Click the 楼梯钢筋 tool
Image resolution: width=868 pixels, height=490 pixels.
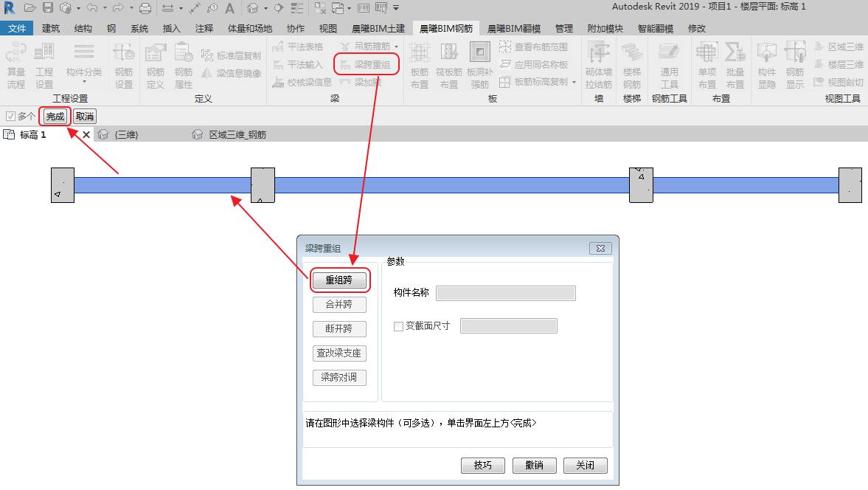[x=631, y=66]
